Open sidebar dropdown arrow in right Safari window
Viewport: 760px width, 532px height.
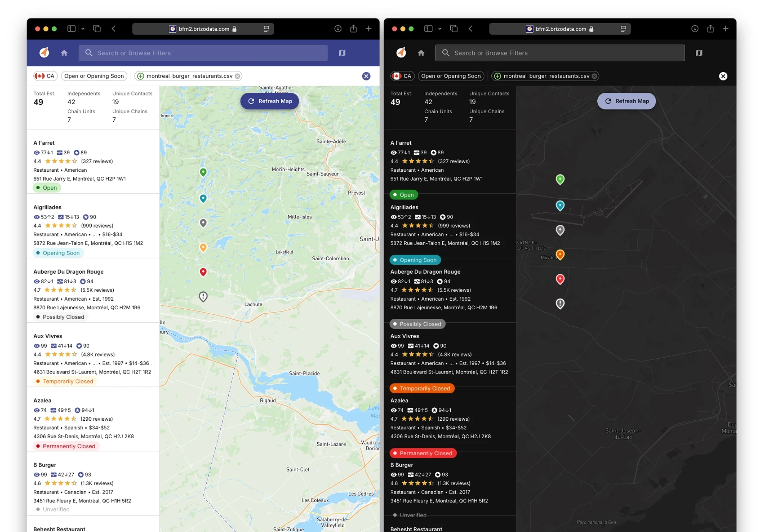pyautogui.click(x=440, y=28)
